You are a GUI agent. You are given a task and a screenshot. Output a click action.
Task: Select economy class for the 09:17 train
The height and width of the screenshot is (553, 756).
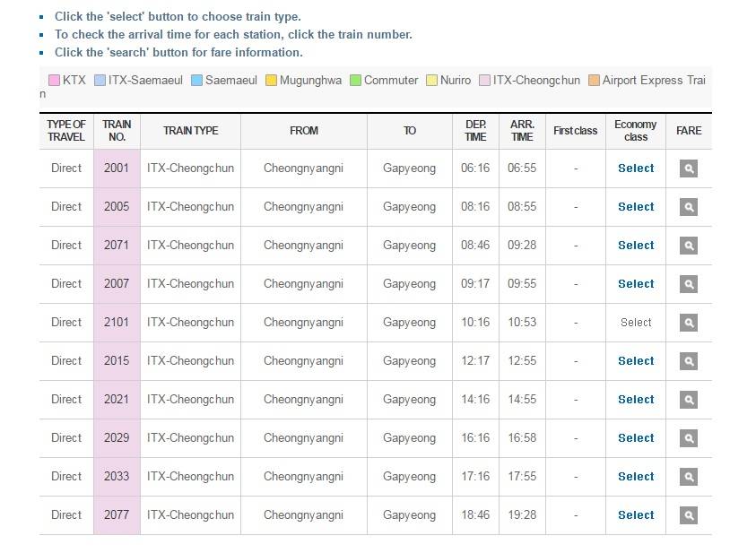pos(636,284)
